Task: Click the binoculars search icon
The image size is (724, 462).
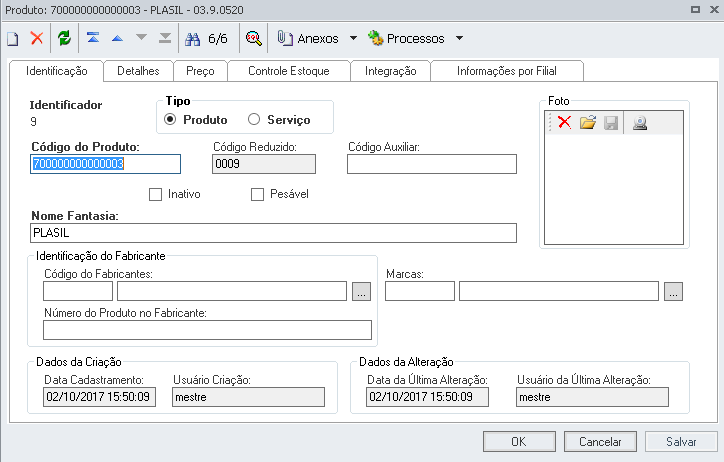Action: (193, 39)
